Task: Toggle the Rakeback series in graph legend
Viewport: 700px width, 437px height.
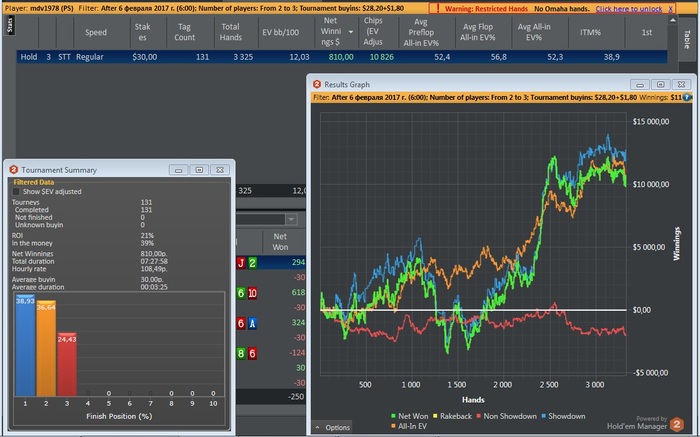Action: tap(452, 416)
